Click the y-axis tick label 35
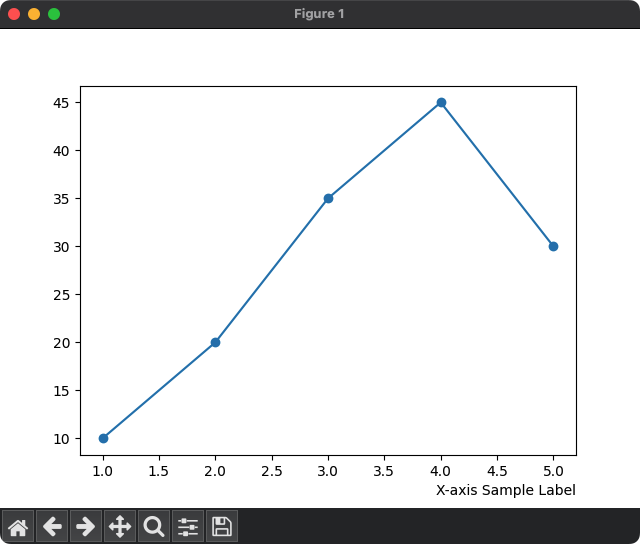The image size is (640, 544). [61, 199]
